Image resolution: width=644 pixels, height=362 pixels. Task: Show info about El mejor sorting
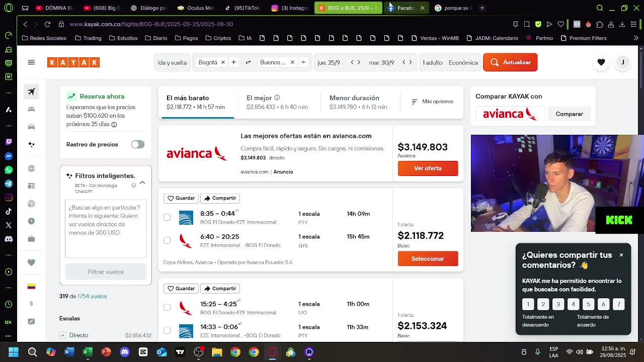click(x=277, y=98)
